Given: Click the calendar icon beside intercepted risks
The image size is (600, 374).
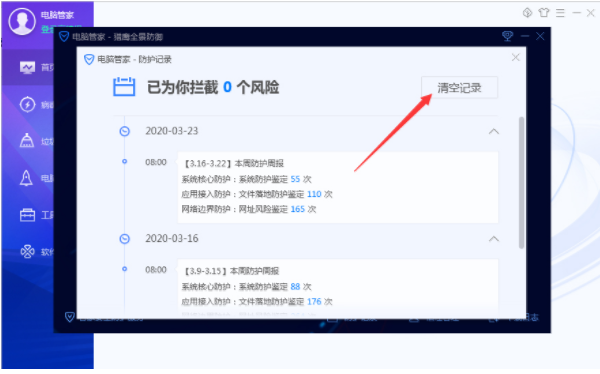Looking at the screenshot, I should (x=124, y=87).
